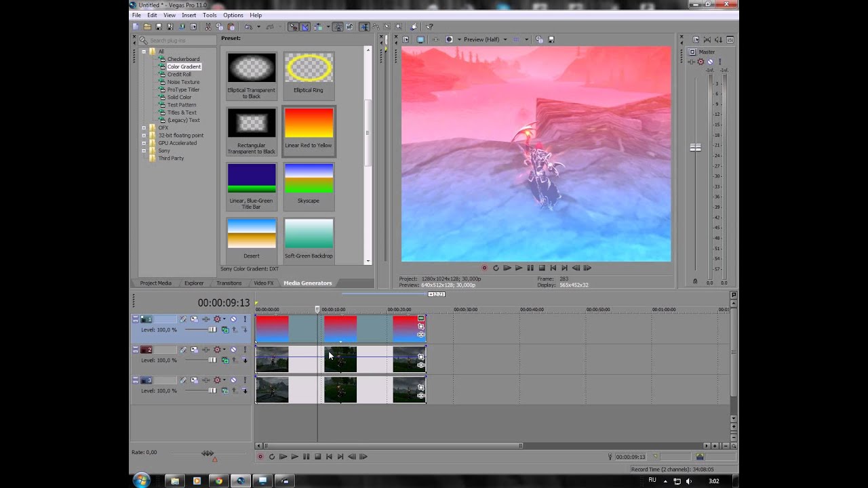Image resolution: width=868 pixels, height=488 pixels.
Task: Undo the last action
Action: 248,27
